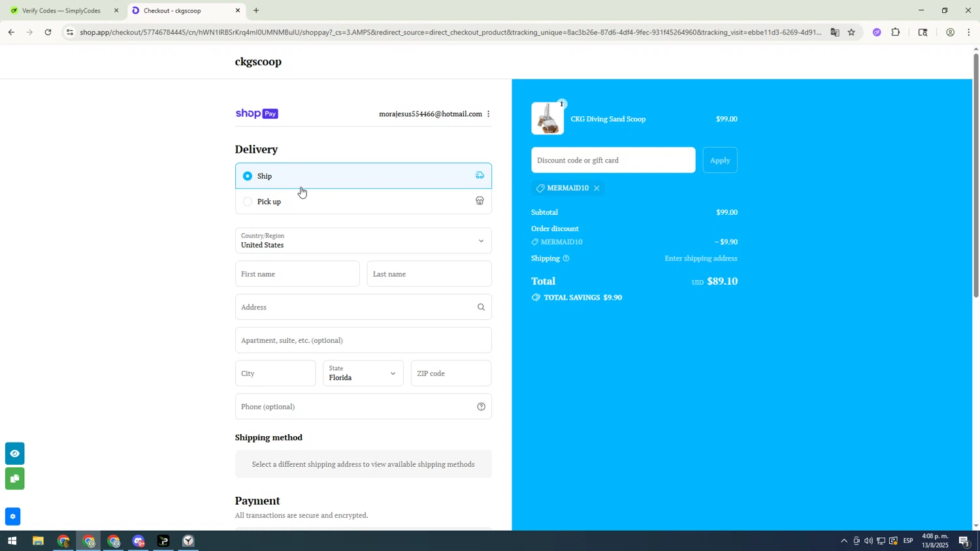Click the store icon in Pick up row
Screen dimensions: 980x551
(x=480, y=201)
